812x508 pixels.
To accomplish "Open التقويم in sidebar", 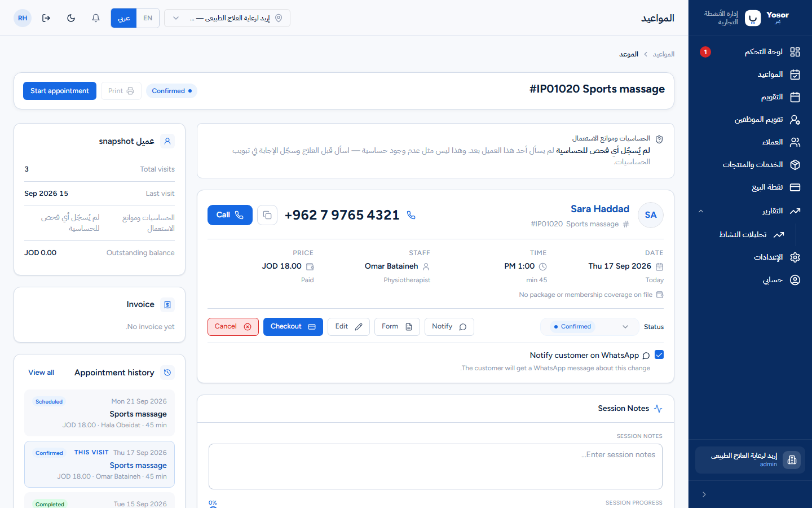I will (x=750, y=97).
